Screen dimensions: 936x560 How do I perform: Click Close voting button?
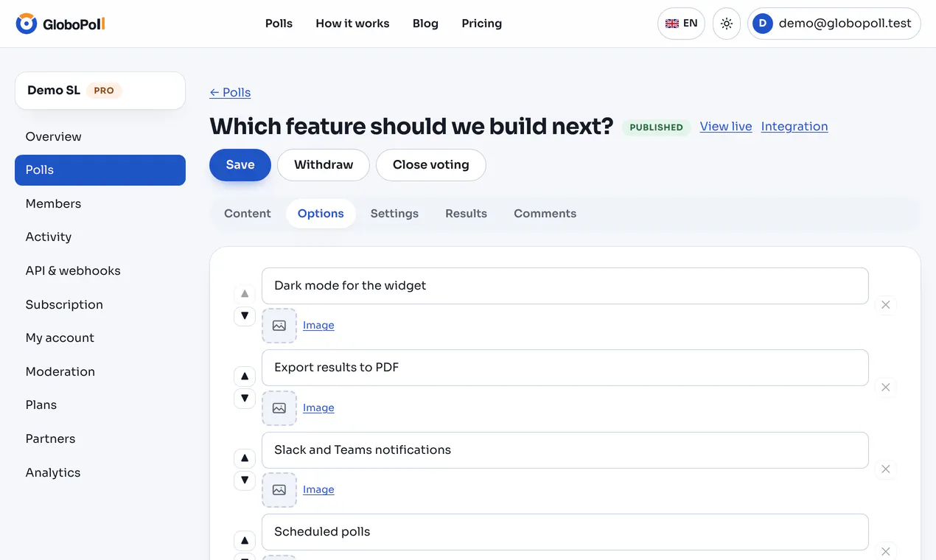click(431, 165)
